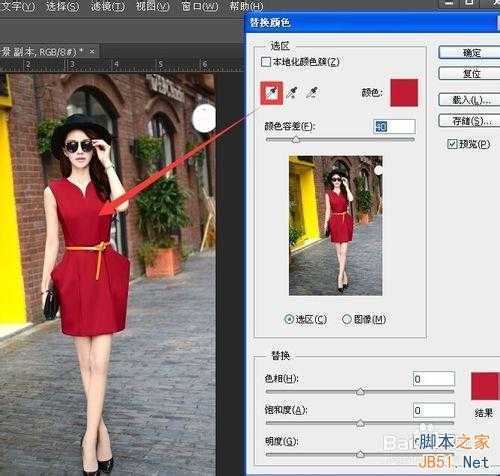This screenshot has height=476, width=500.
Task: Toggle the Preview (预览) checkbox
Action: click(452, 144)
